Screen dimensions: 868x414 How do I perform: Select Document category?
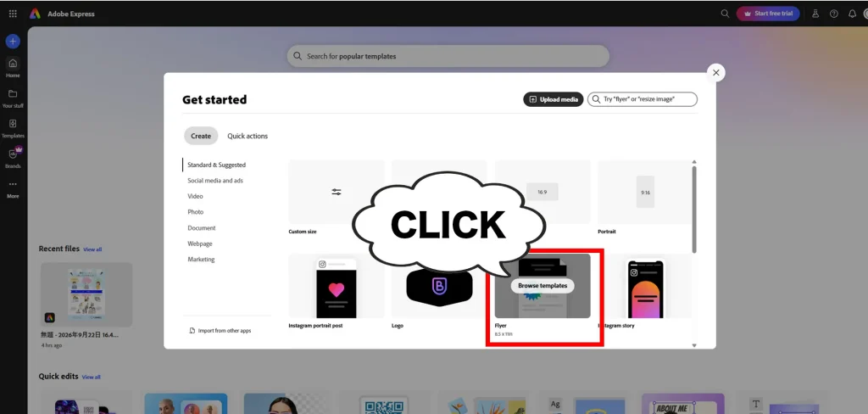coord(202,227)
